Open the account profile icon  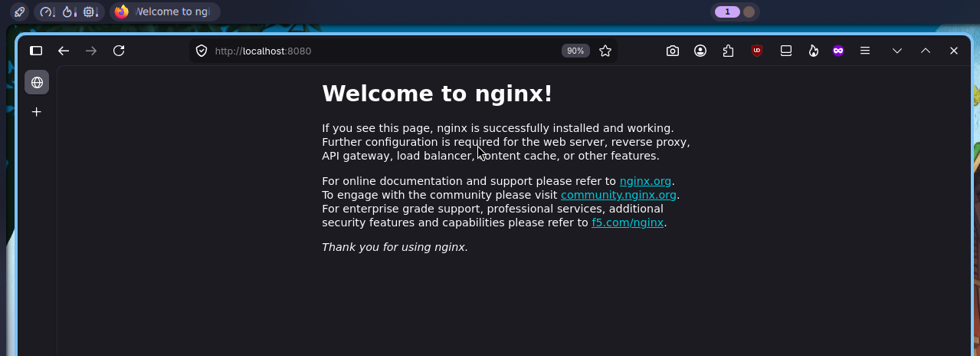click(700, 51)
